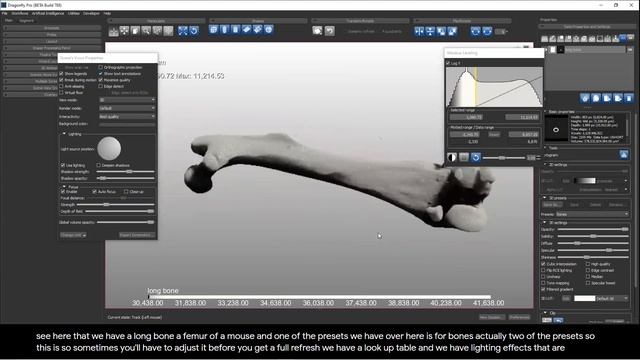The image size is (640, 360).
Task: Uncheck Cubic interpolation
Action: tap(544, 264)
